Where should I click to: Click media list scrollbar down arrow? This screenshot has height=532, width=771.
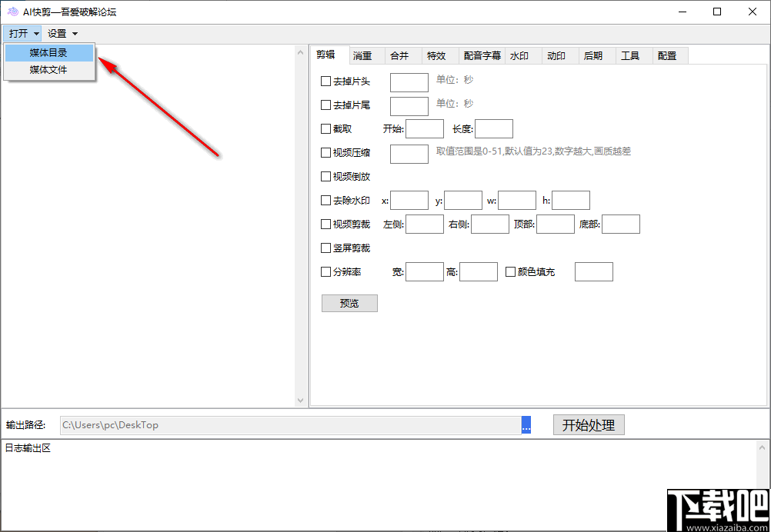pos(301,401)
